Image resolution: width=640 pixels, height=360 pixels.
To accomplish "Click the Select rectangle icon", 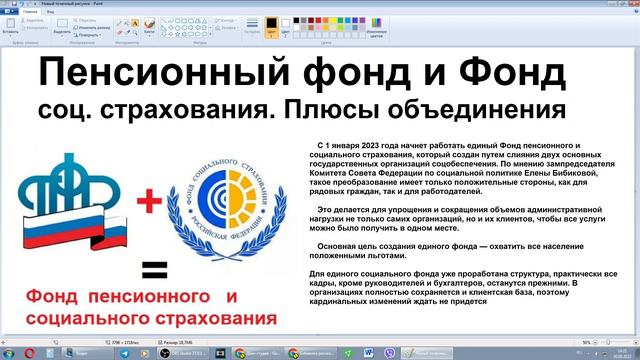I will [x=62, y=24].
